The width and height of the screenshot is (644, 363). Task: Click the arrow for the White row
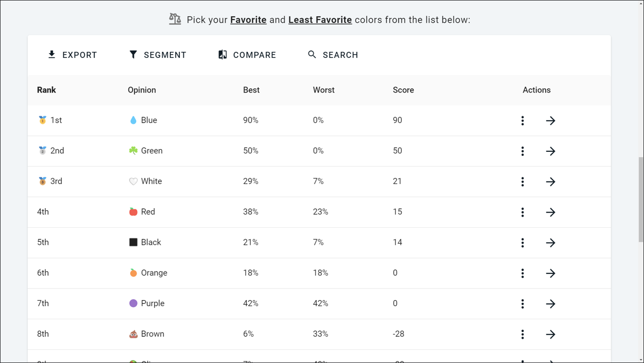[x=551, y=181]
